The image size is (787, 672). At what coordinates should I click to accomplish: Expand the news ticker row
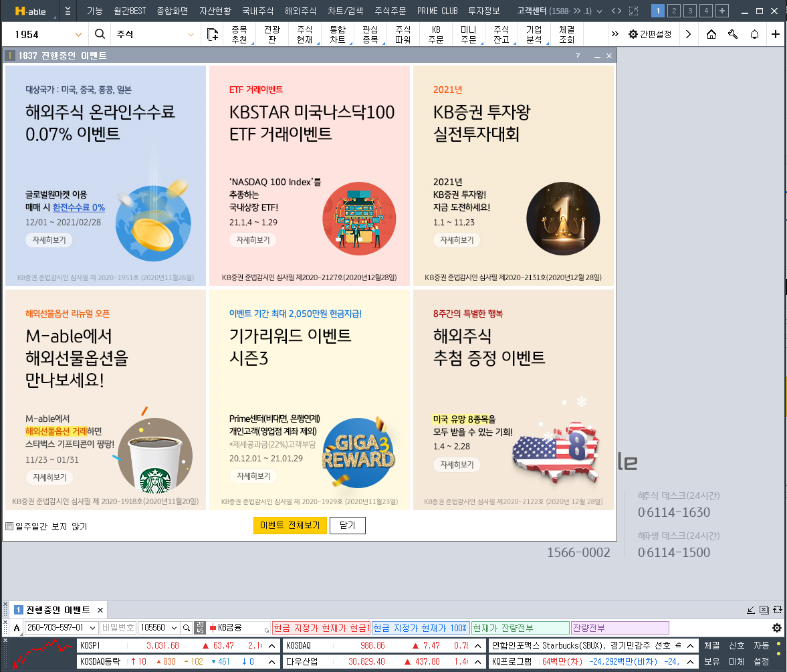[690, 646]
